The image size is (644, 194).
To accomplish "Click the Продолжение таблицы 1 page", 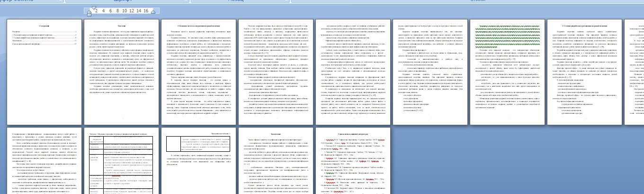I will click(x=197, y=161).
